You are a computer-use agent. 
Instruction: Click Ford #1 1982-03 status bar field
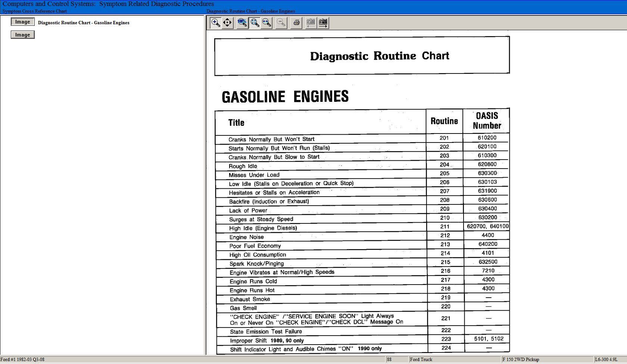(22, 360)
